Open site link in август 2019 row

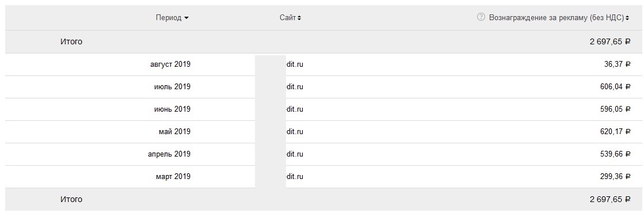[295, 64]
